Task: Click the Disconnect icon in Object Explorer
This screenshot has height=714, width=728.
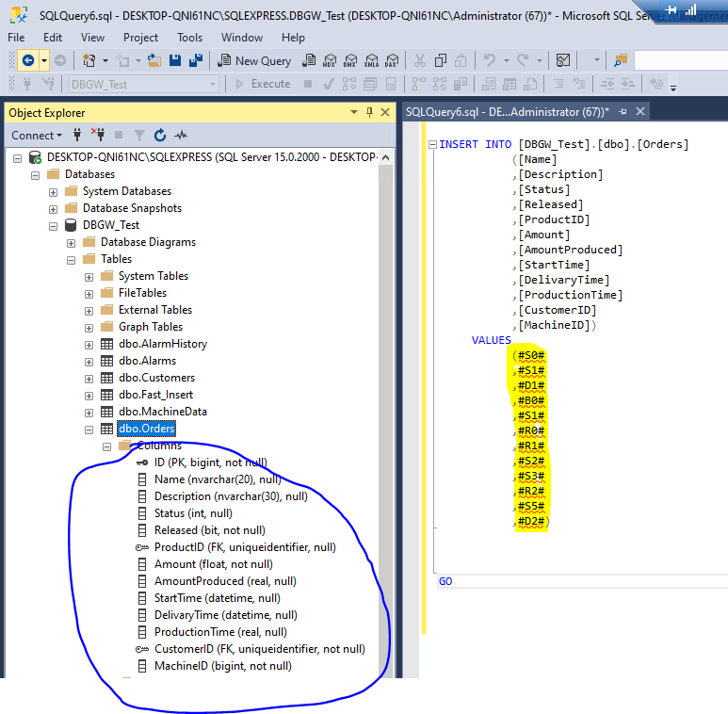Action: click(x=97, y=135)
